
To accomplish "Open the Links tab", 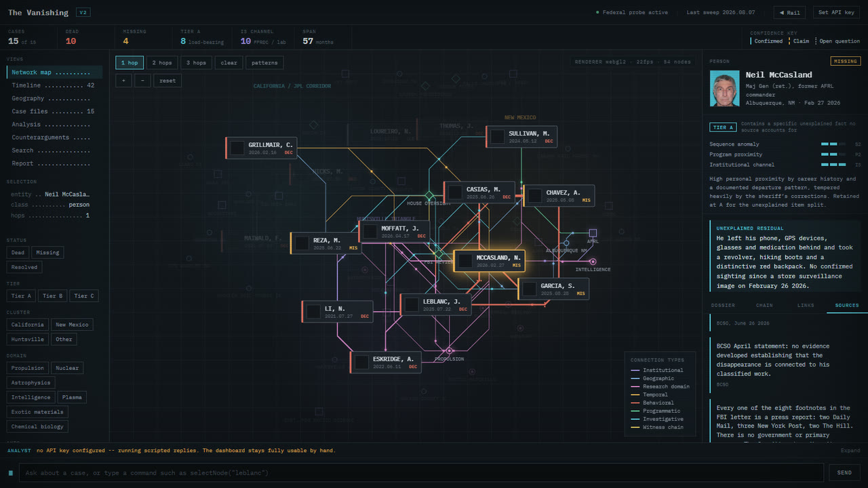I will coord(806,306).
